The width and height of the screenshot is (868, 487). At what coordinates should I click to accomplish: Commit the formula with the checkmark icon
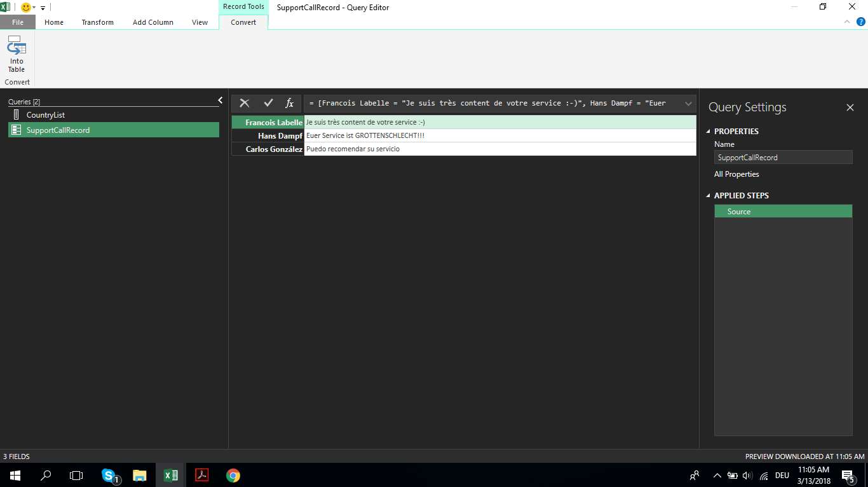point(268,102)
